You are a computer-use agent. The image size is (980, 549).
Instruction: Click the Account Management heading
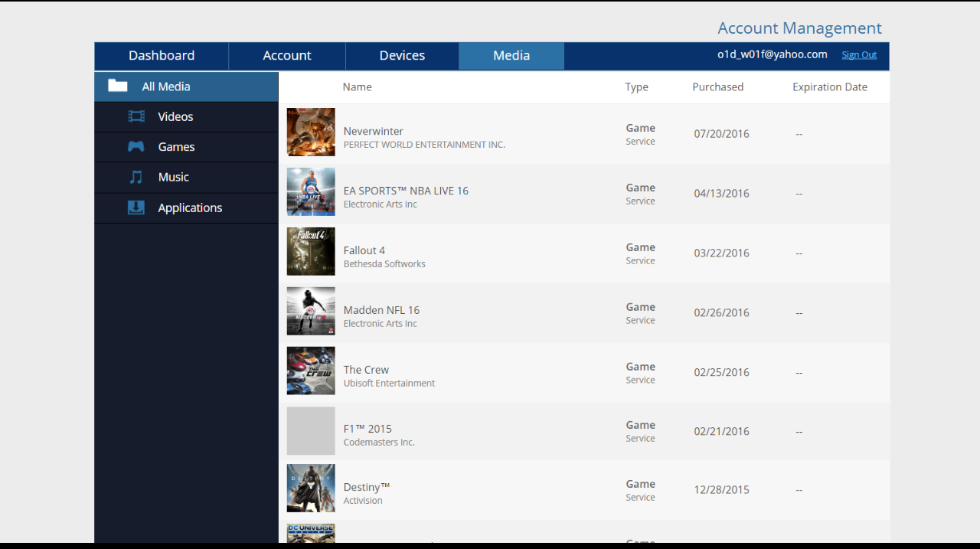(799, 28)
